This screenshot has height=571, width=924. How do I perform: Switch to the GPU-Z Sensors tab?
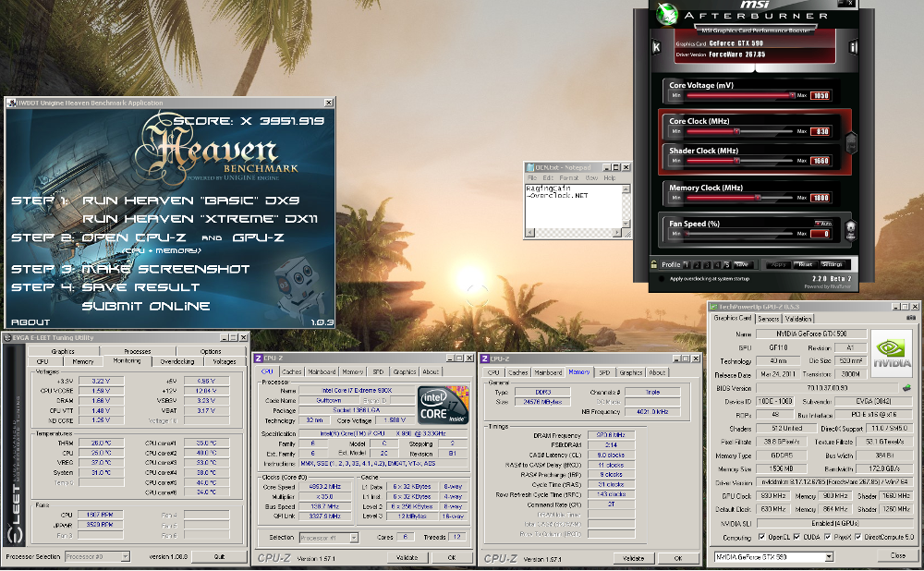point(769,319)
